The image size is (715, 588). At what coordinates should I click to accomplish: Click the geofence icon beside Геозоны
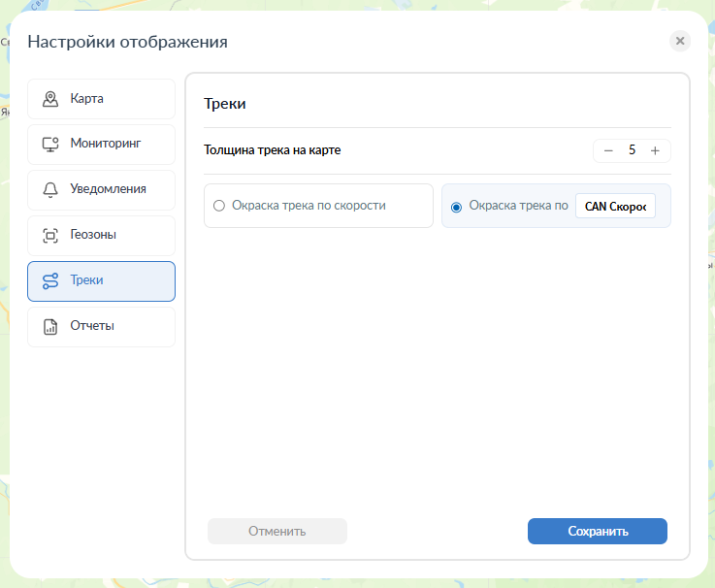pyautogui.click(x=50, y=236)
